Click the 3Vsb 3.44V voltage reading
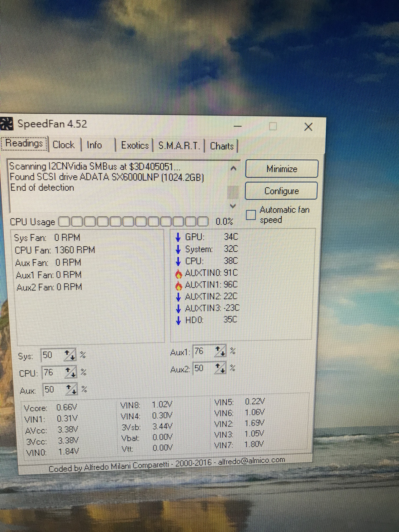 click(147, 427)
